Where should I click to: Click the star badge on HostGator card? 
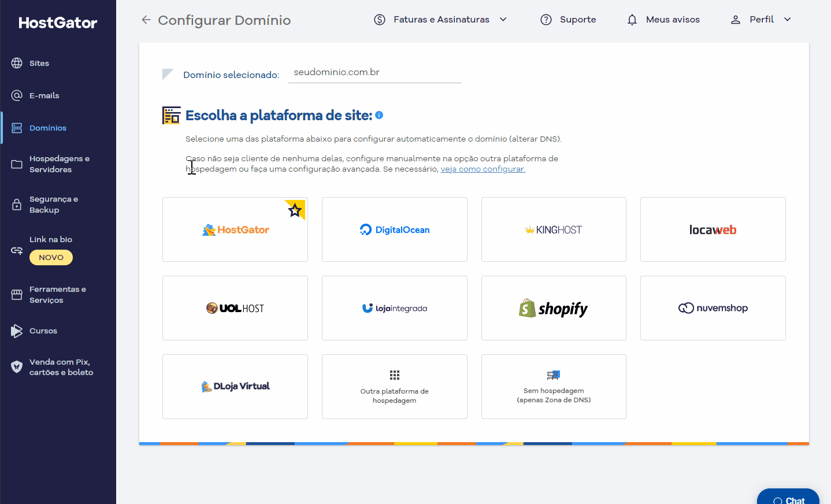click(x=295, y=210)
